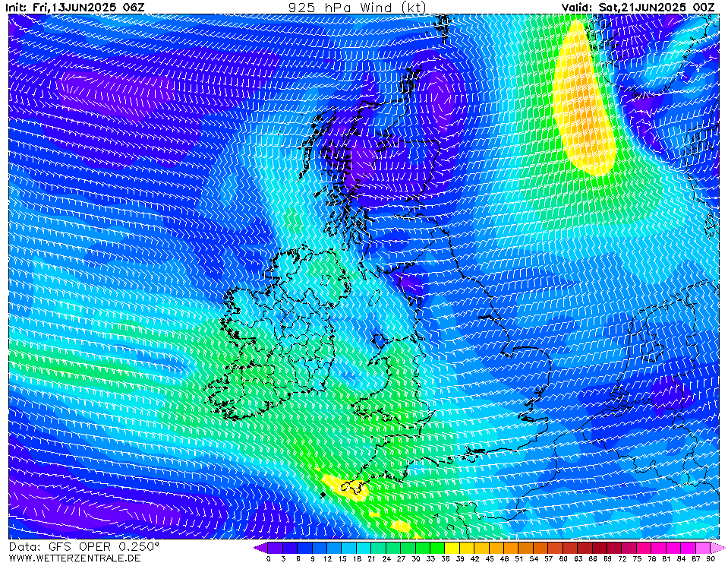Click the right pink arrow end of the legend

718,548
